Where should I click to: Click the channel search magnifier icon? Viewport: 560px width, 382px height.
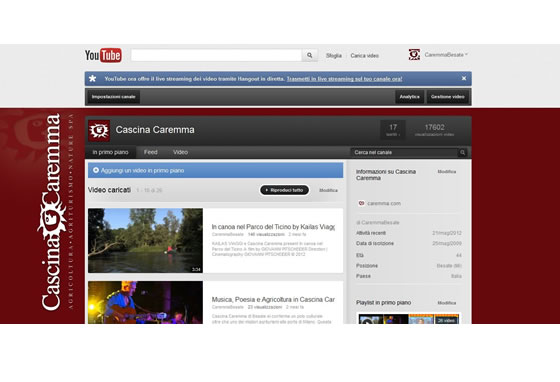pyautogui.click(x=462, y=152)
